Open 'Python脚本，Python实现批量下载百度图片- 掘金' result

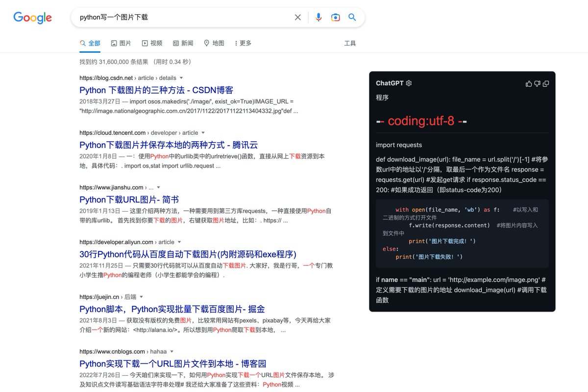click(172, 309)
